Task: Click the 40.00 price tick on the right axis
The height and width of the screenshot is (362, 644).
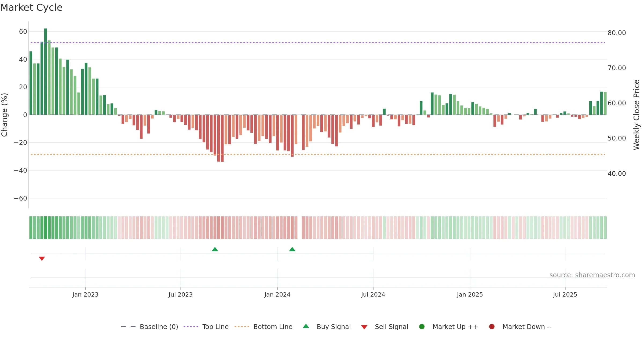Action: click(617, 173)
